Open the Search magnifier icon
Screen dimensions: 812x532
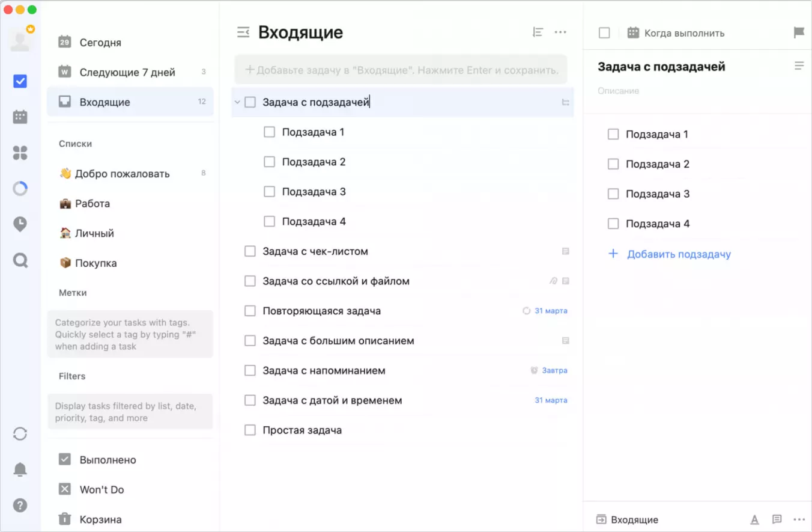tap(20, 260)
